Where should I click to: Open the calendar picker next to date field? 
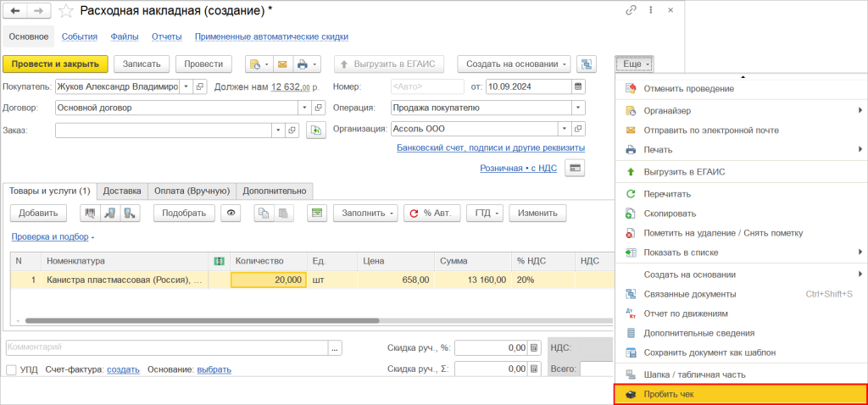pos(578,86)
